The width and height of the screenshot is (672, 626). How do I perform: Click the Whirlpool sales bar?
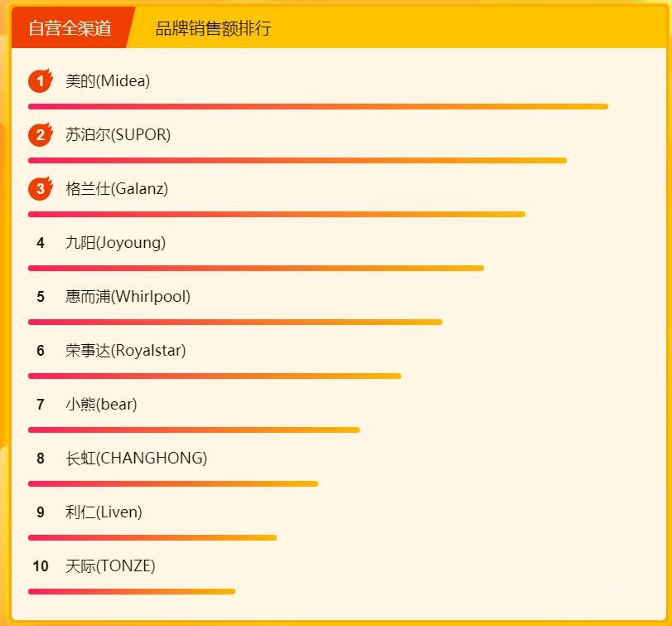pos(235,322)
